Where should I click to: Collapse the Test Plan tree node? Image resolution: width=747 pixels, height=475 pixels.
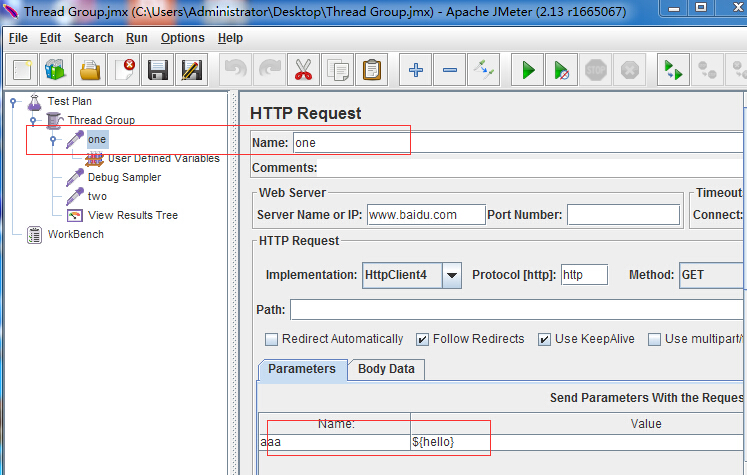click(x=13, y=101)
